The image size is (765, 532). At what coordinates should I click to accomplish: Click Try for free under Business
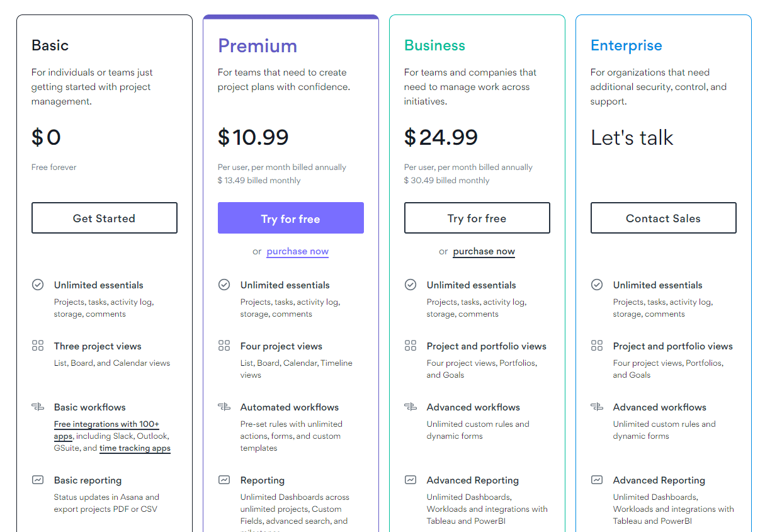click(x=477, y=218)
